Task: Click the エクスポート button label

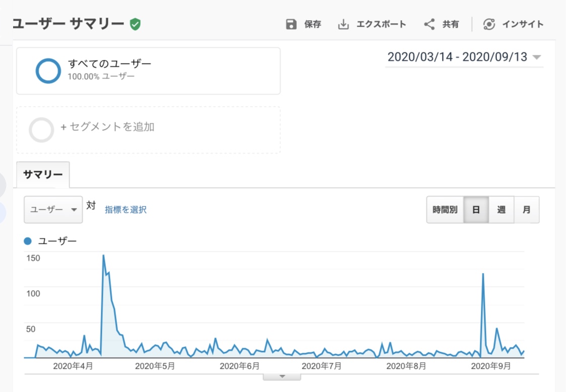Action: [x=381, y=24]
